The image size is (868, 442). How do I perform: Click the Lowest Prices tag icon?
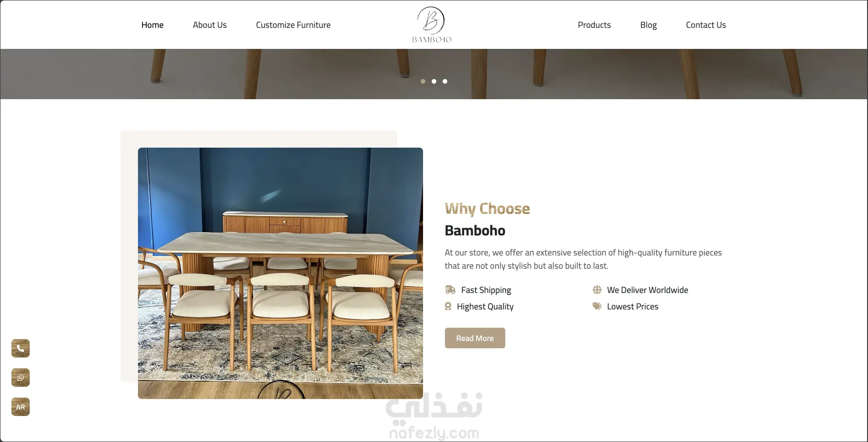(x=597, y=306)
